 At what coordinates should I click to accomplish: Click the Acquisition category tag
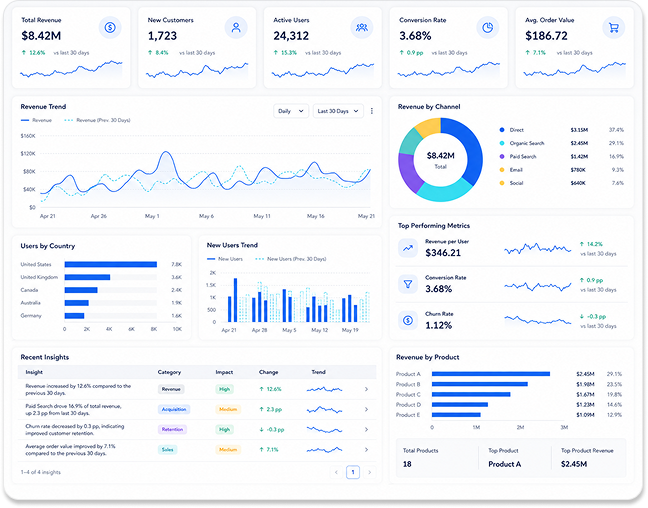(x=174, y=410)
